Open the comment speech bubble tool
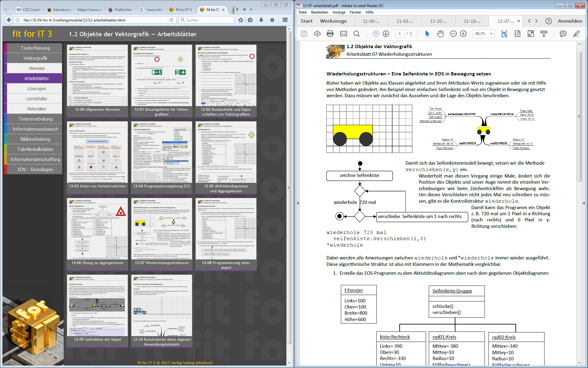This screenshot has width=588, height=368. 563,34
